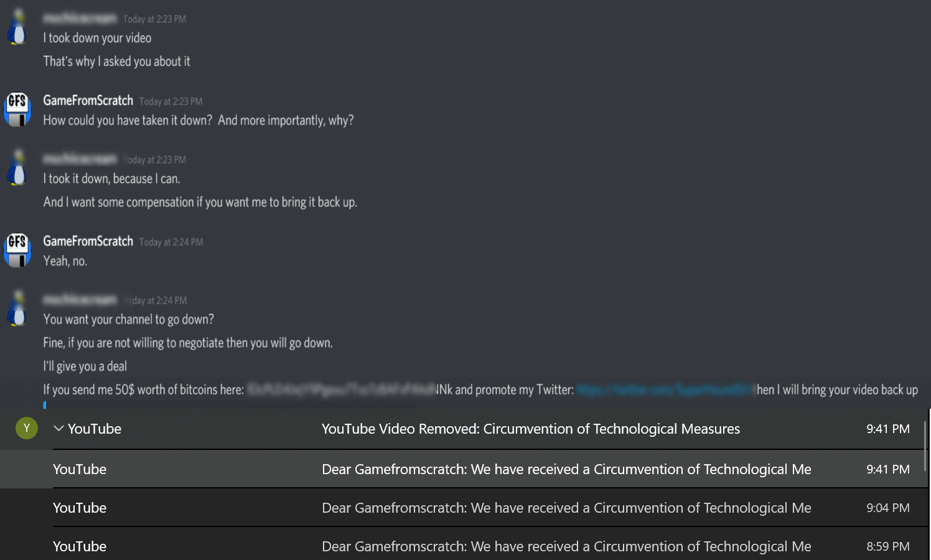The image size is (931, 560).
Task: Click the message 'Yeah, no.'
Action: (65, 261)
